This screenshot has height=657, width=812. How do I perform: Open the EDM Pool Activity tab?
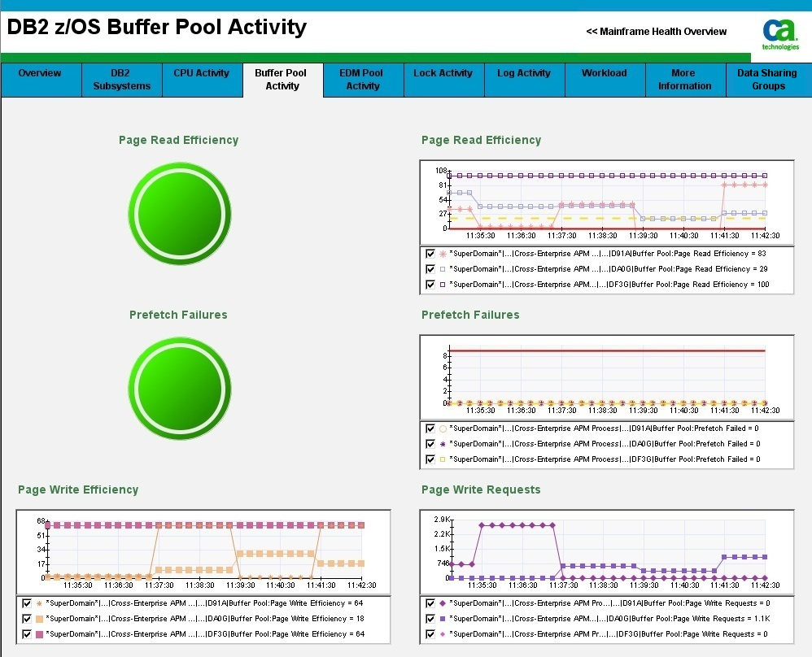coord(363,80)
